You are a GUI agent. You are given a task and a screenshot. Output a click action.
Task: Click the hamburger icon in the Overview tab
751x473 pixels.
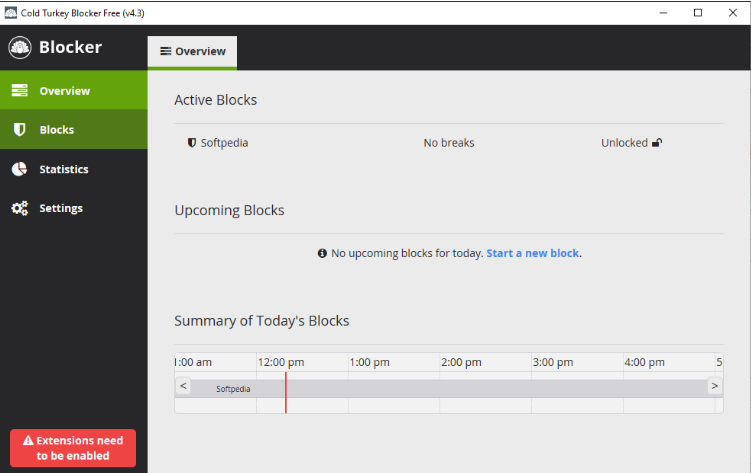(166, 51)
